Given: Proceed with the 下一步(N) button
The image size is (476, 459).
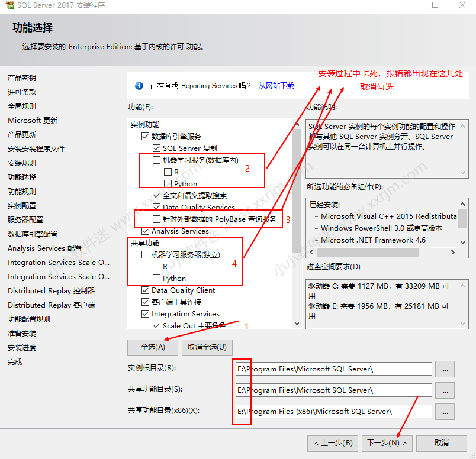Looking at the screenshot, I should coord(387,443).
